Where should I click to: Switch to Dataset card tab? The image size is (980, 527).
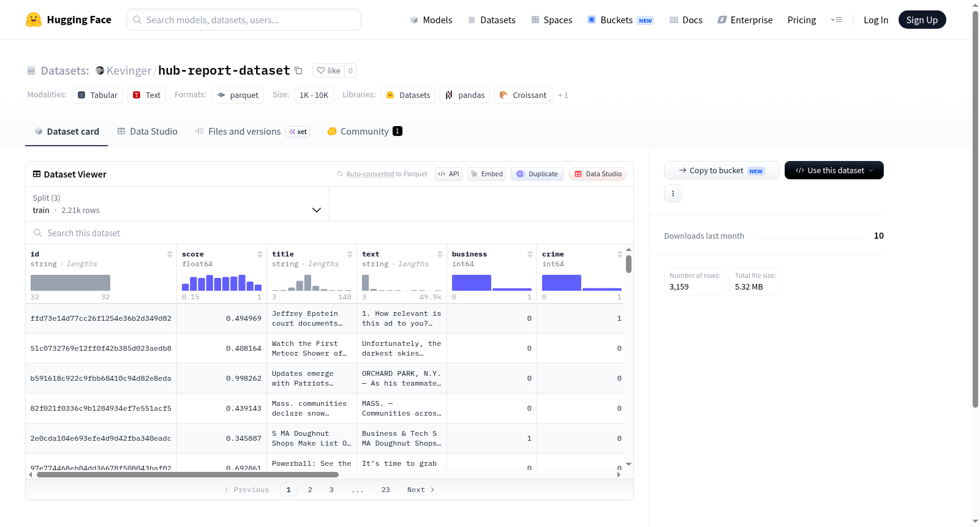tap(66, 131)
